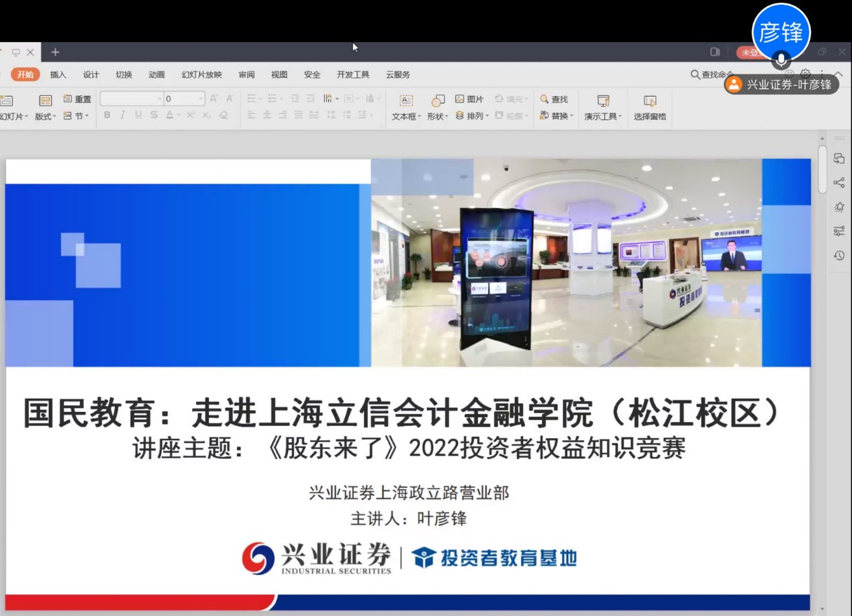Toggle strikethrough formatting
This screenshot has width=852, height=616.
click(154, 115)
